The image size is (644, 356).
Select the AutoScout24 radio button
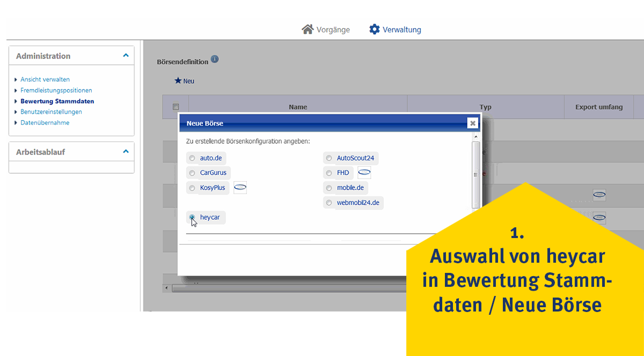click(329, 158)
